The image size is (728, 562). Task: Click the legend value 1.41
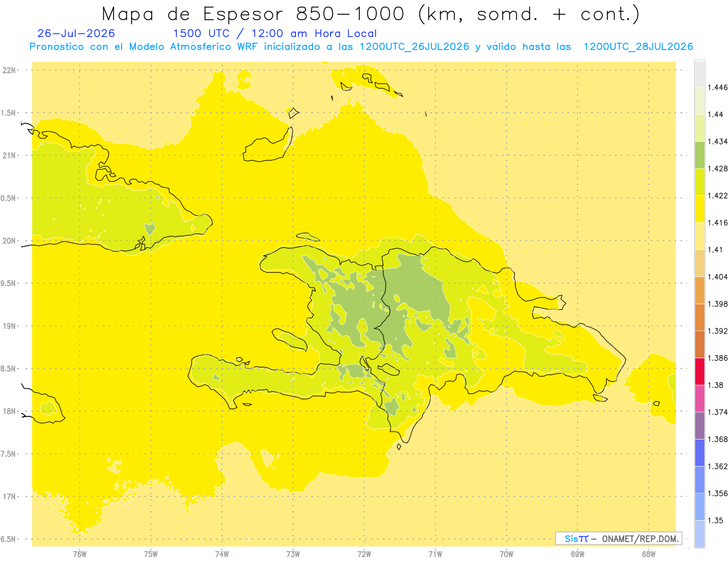coord(716,250)
